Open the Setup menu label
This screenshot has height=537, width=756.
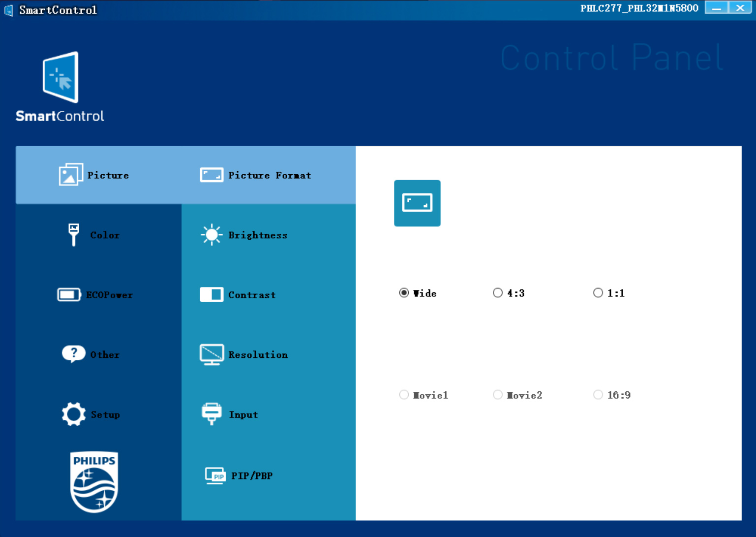[x=105, y=415]
